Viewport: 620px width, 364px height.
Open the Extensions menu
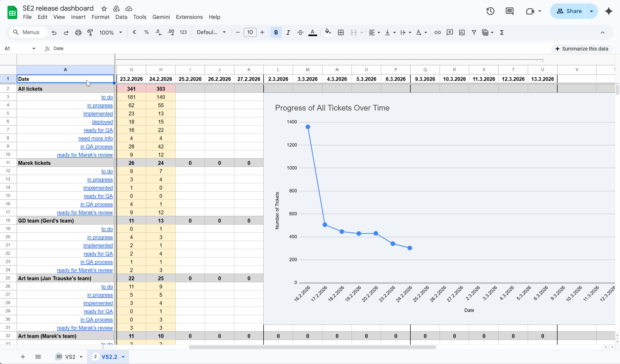pos(189,17)
